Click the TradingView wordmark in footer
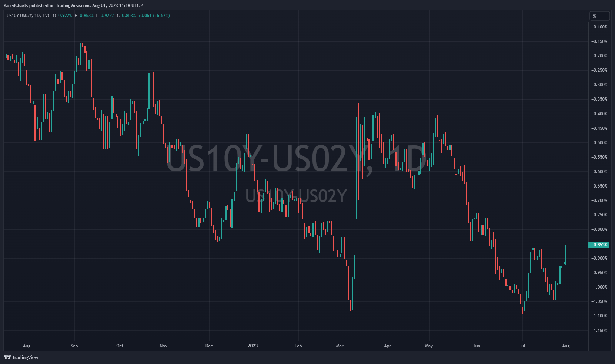 pos(25,357)
